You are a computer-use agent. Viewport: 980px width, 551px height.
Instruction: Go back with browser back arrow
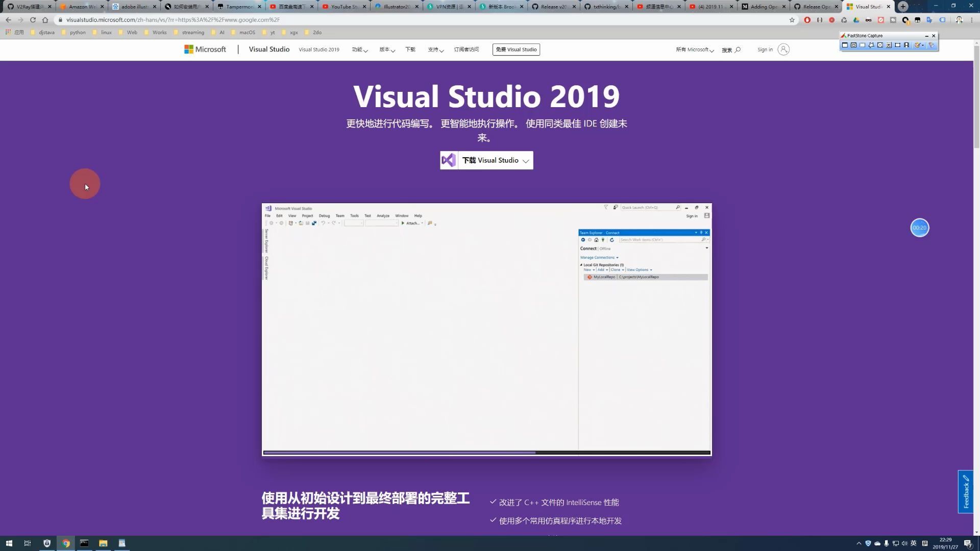tap(8, 20)
